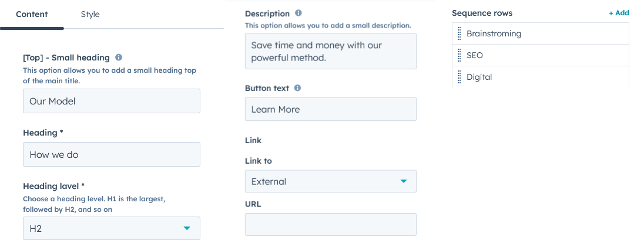Click the Our Model small heading field

point(112,101)
